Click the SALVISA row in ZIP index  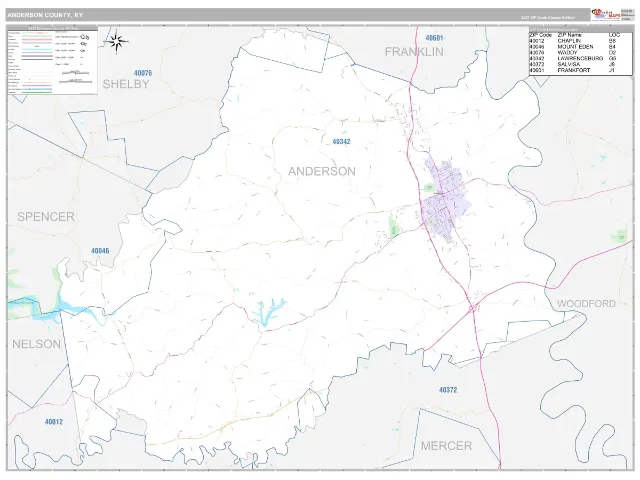573,64
